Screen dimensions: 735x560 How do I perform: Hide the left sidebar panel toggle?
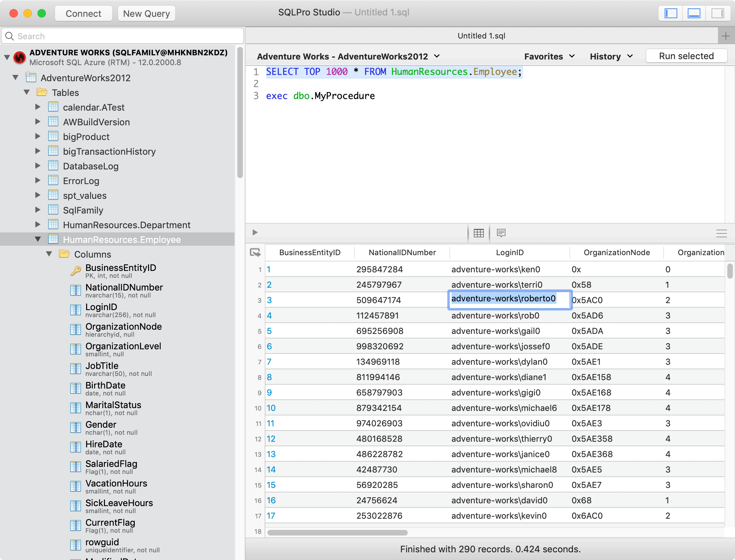[670, 13]
